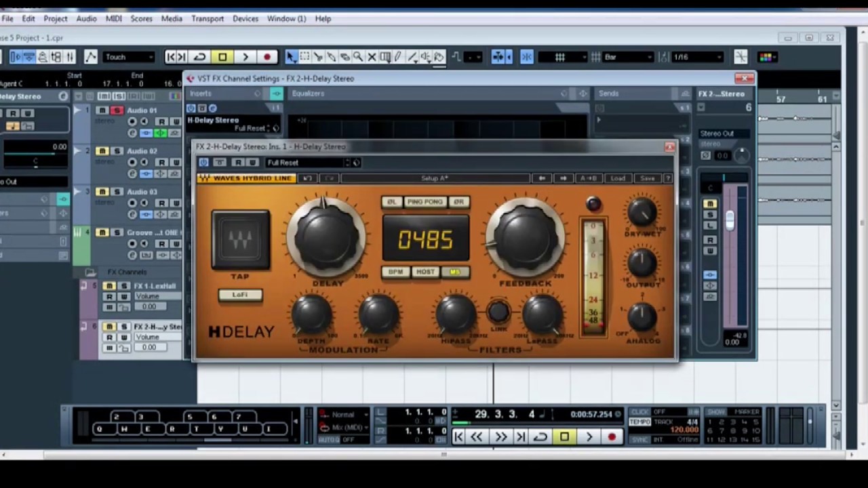Solo the Audio 01 track
Viewport: 868px width, 488px height.
[117, 110]
